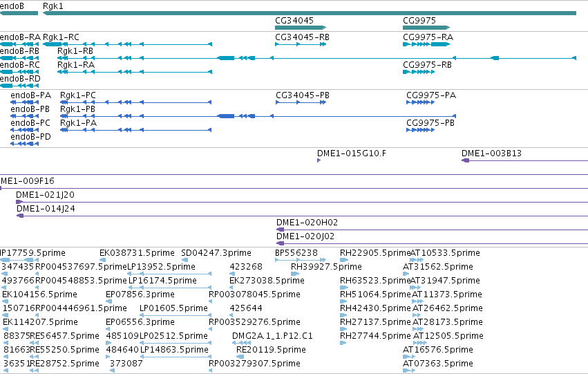Screen dimensions: 588x374
Task: Select EST LP01605.5prime
Action: (173, 309)
